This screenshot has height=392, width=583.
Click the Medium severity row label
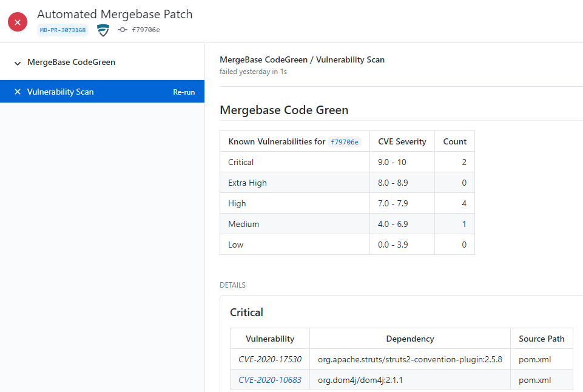(x=243, y=224)
